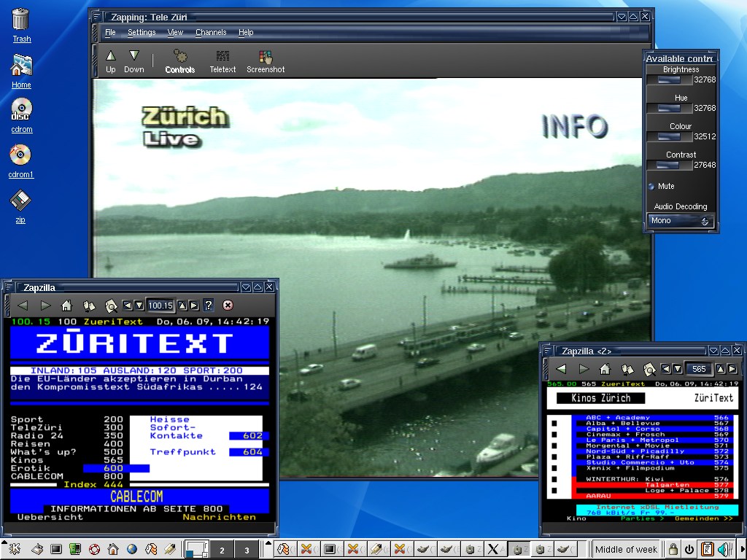Adjust the Brightness slider

point(668,80)
